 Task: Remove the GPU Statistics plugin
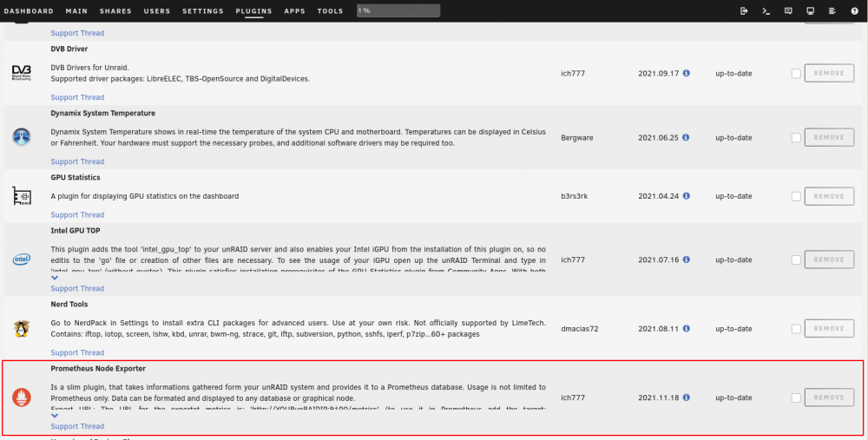[829, 196]
